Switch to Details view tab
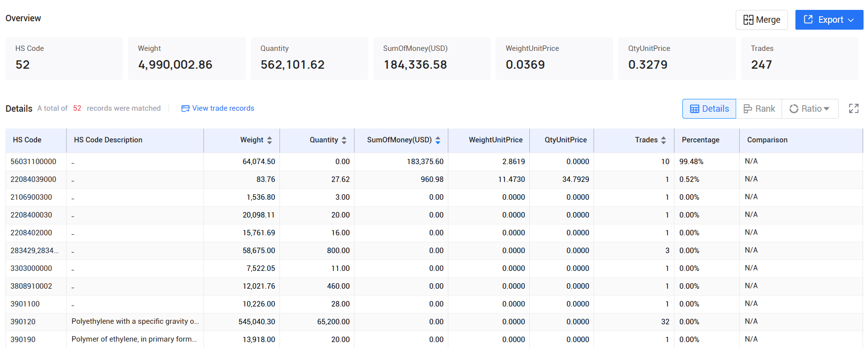The width and height of the screenshot is (868, 348). click(709, 109)
